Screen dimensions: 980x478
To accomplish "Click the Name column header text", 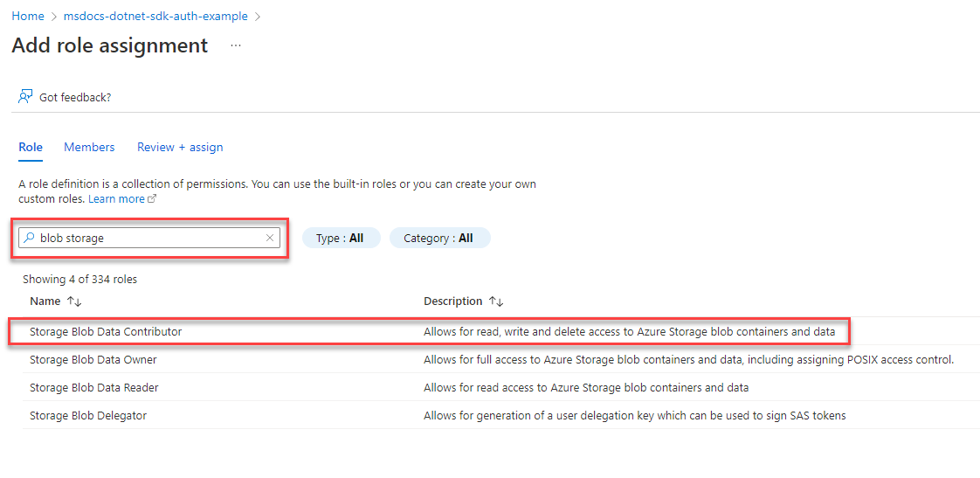I will (x=45, y=301).
